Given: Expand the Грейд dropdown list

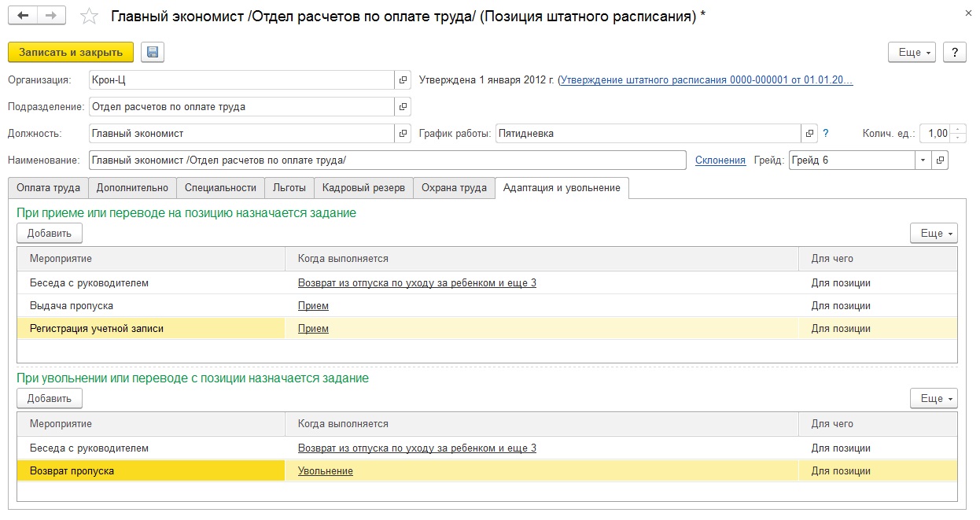Looking at the screenshot, I should (x=923, y=160).
